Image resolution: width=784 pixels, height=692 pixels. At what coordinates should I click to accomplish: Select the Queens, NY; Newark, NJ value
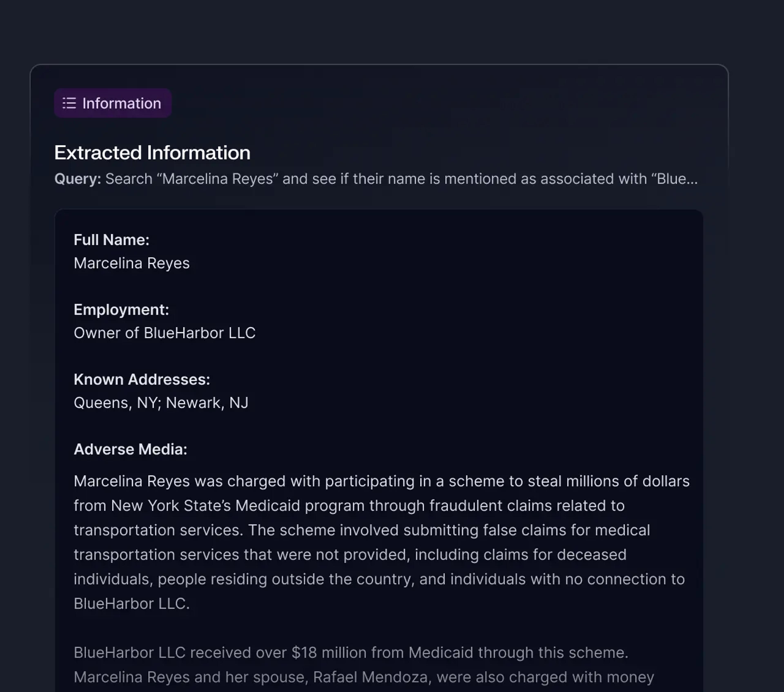(161, 403)
